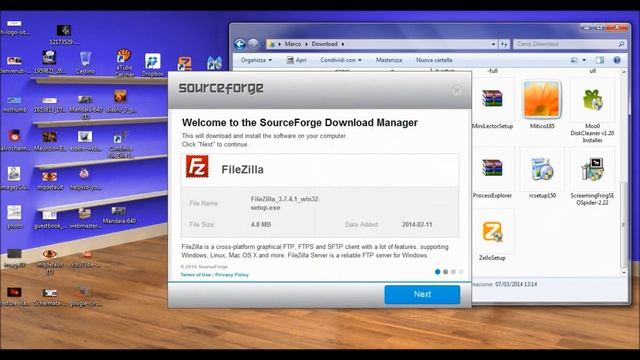Click Apri in Explorer toolbar
This screenshot has width=640, height=360.
[x=297, y=60]
